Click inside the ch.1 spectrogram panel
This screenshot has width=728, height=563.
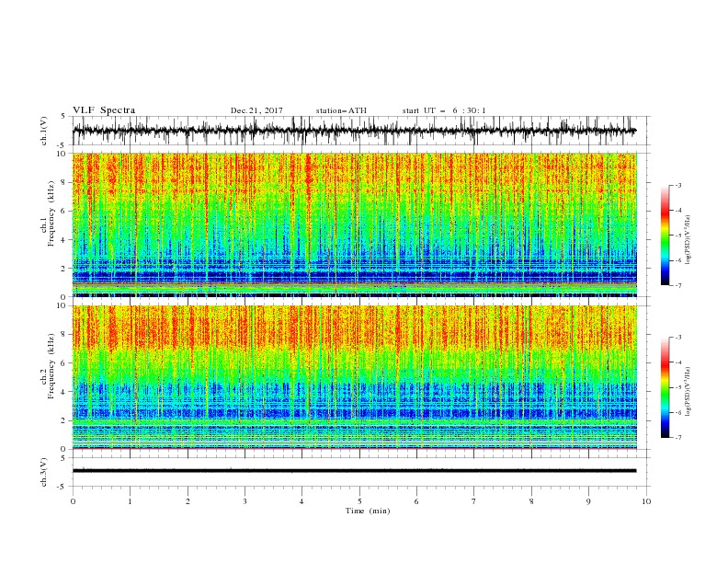[x=355, y=224]
